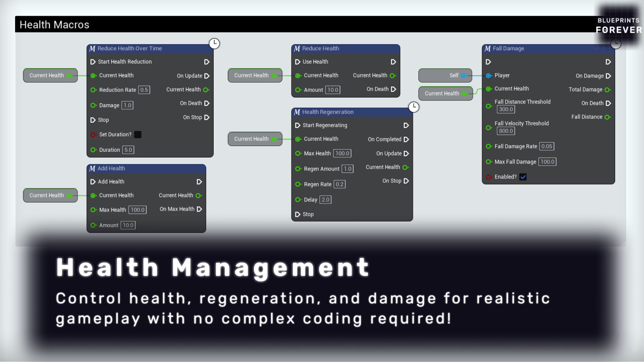This screenshot has height=362, width=644.
Task: Click the Total Damage output pin
Action: 607,90
